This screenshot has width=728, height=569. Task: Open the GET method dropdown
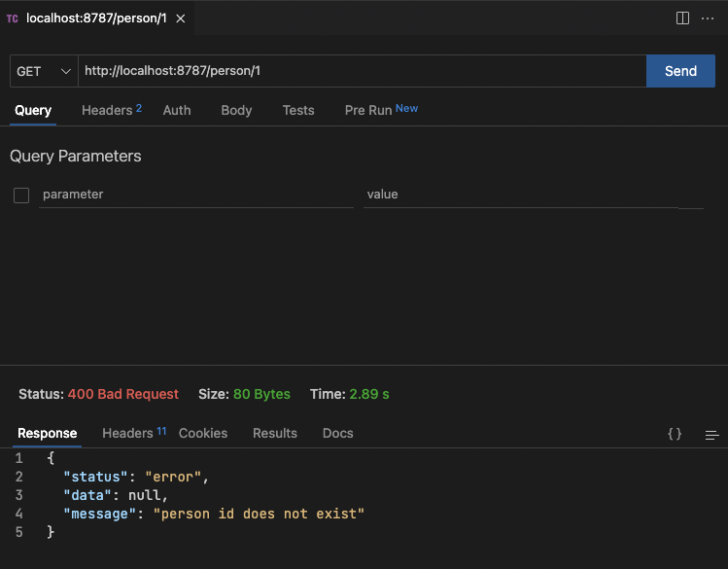[44, 71]
